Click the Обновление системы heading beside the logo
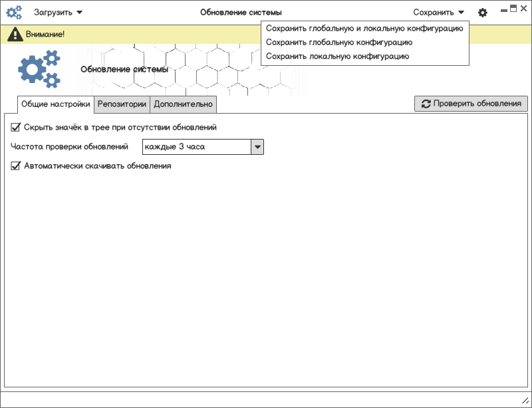Viewport: 532px width, 408px height. click(x=124, y=69)
